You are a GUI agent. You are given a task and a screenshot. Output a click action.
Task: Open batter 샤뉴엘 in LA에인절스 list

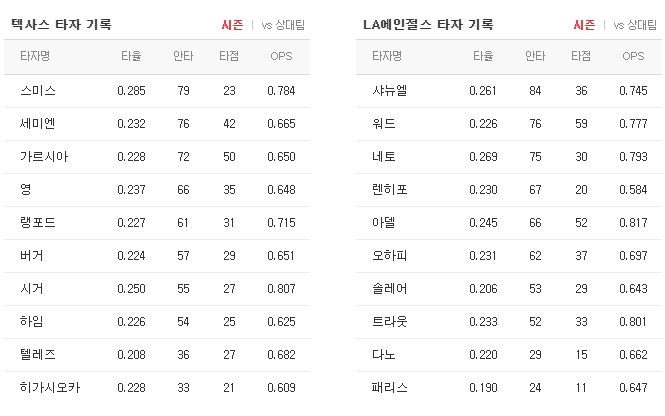(389, 91)
